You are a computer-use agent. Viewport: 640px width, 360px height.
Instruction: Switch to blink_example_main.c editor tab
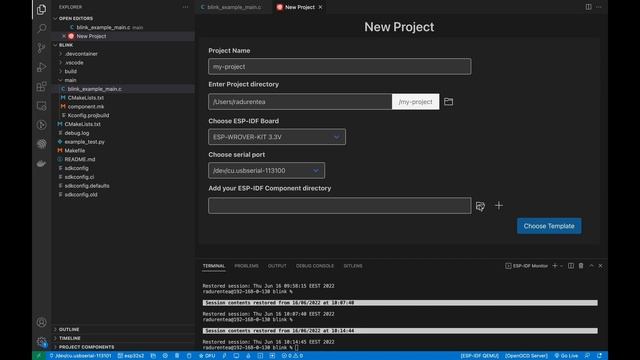[234, 7]
